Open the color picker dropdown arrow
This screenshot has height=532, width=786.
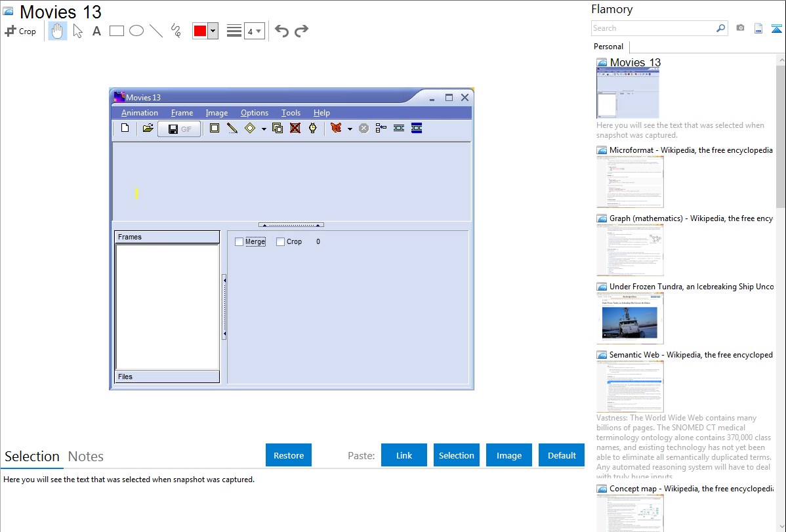click(213, 31)
